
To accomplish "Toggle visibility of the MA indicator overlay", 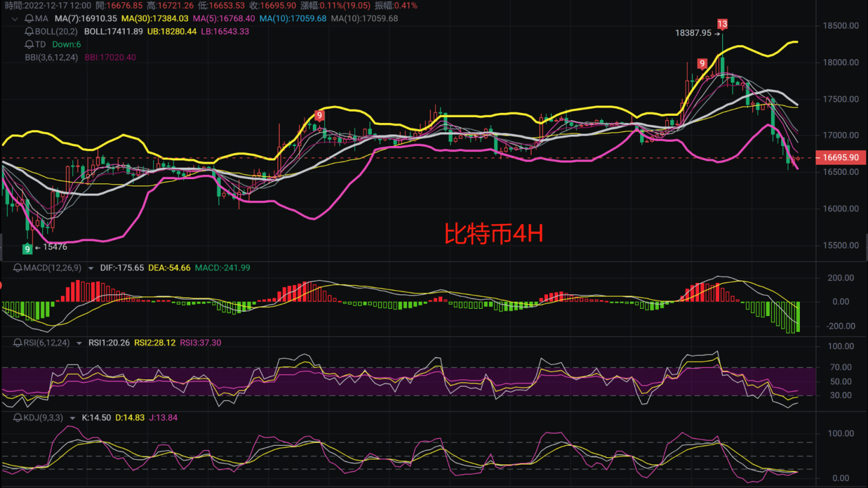I will tap(41, 18).
